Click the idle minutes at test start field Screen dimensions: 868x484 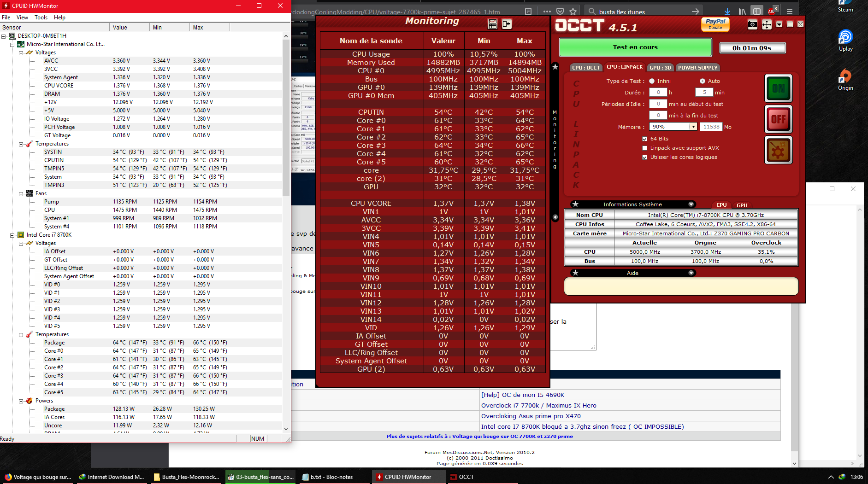coord(658,104)
